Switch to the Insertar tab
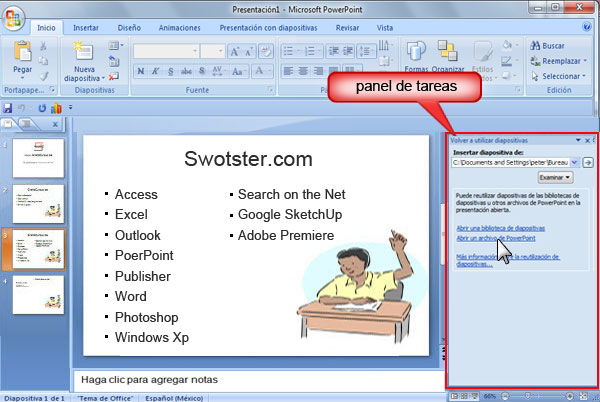This screenshot has width=600, height=402. (86, 28)
